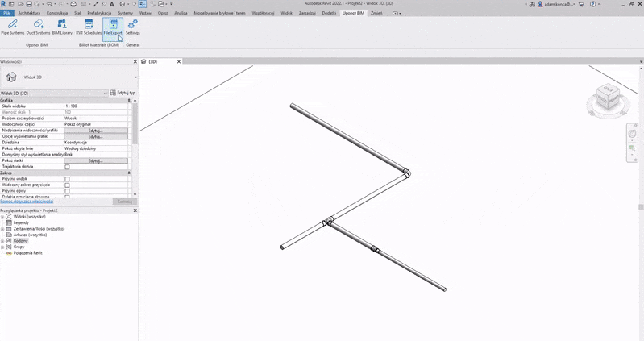Image resolution: width=644 pixels, height=341 pixels.
Task: Close the Przeglądarka projektu panel
Action: tap(135, 210)
